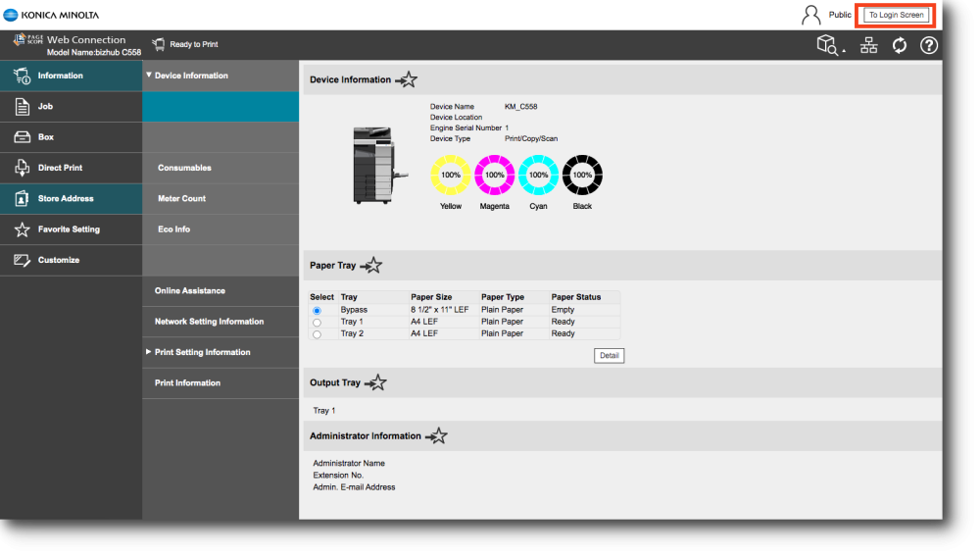
Task: Click the Customize pencil icon
Action: pos(22,260)
